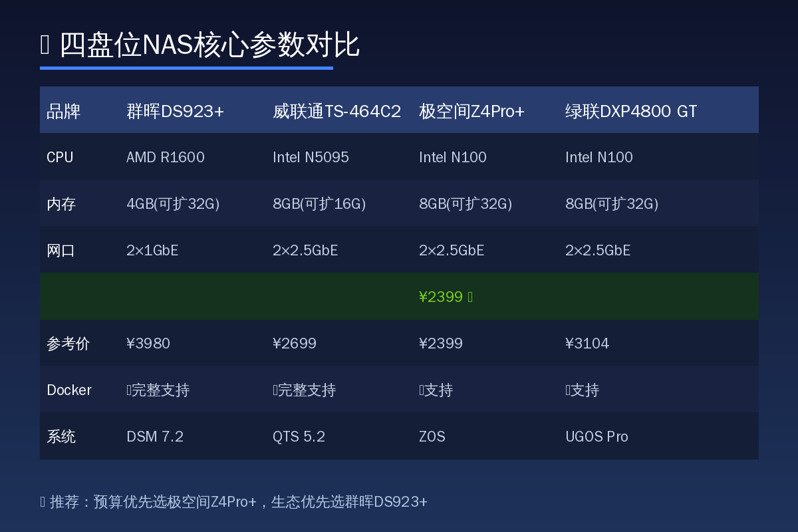
Task: Click the 极空间Z4Pro+ column header
Action: pos(472,111)
